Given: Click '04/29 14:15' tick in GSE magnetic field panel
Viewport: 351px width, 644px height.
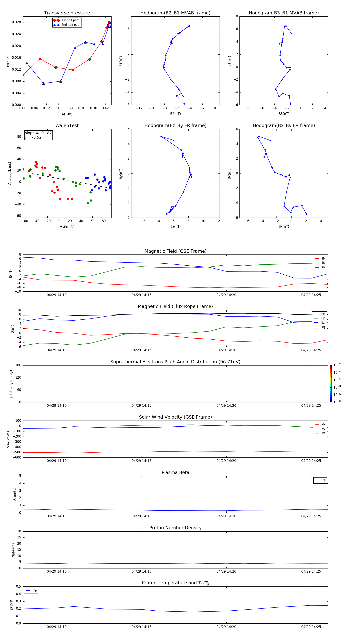Looking at the screenshot, I should point(141,295).
